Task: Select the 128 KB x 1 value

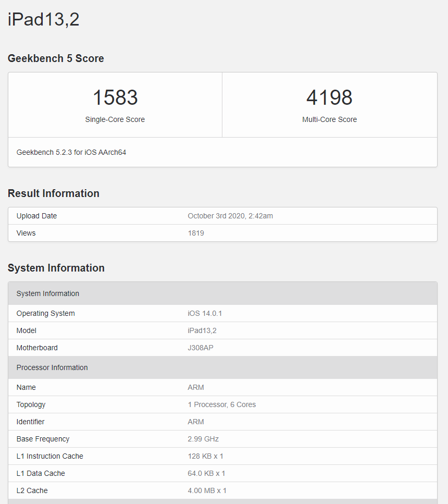Action: tap(205, 456)
